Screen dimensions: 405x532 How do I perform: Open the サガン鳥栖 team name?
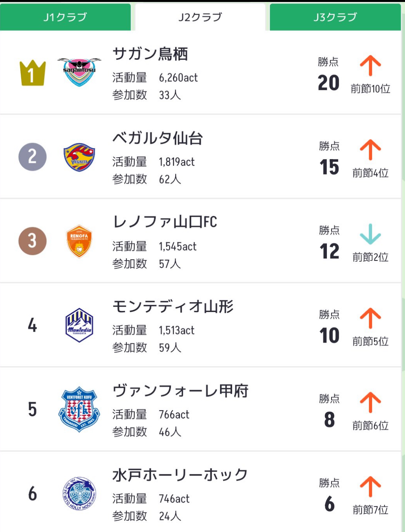tap(150, 54)
